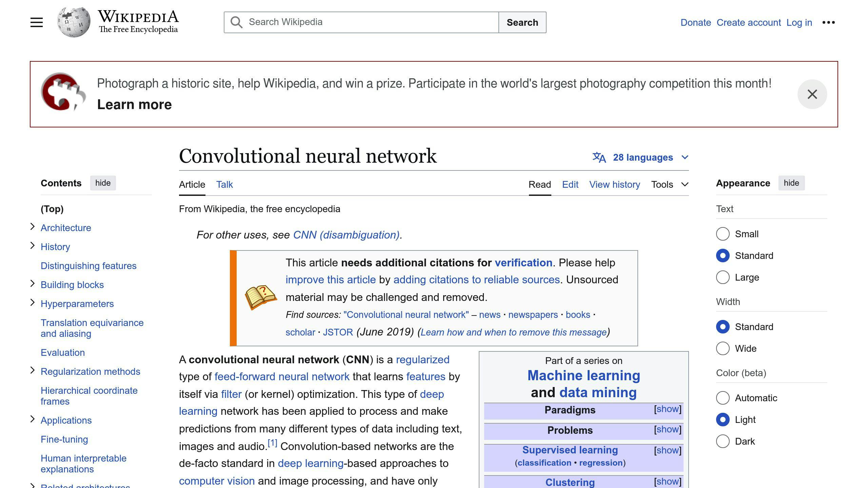868x488 pixels.
Task: Select Small text size
Action: click(723, 234)
